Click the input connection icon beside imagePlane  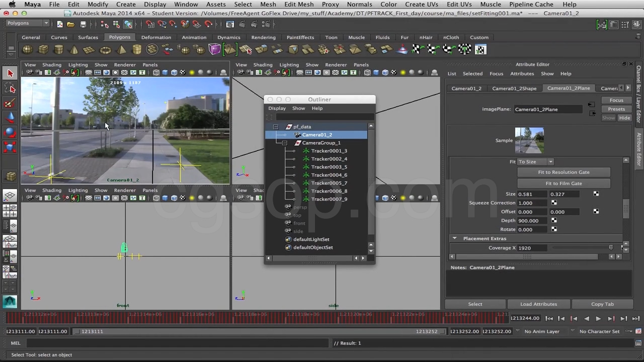tap(591, 105)
